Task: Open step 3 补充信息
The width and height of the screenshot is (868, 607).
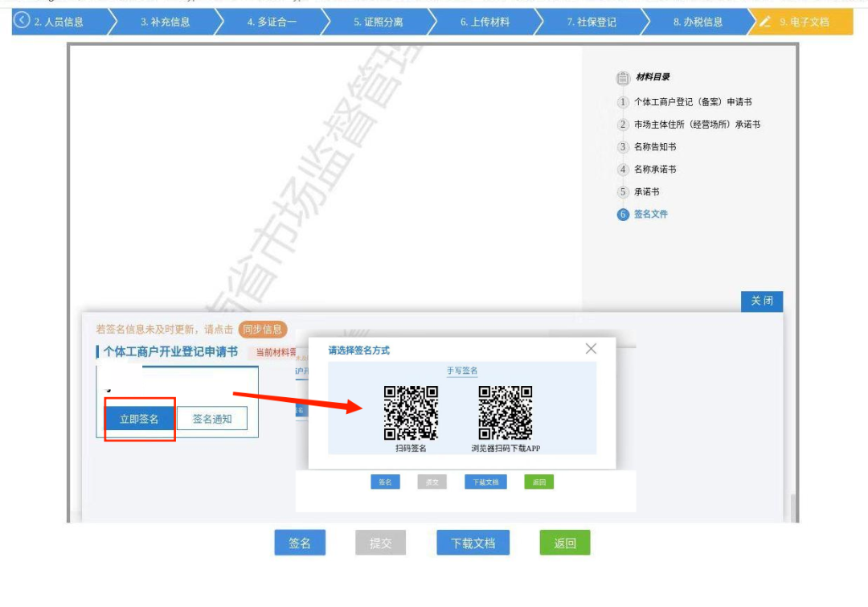Action: pyautogui.click(x=165, y=22)
